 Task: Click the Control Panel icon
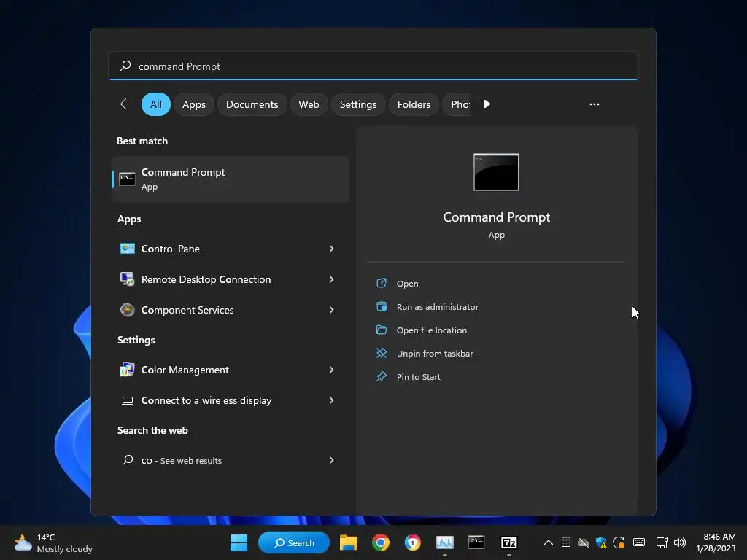(127, 249)
